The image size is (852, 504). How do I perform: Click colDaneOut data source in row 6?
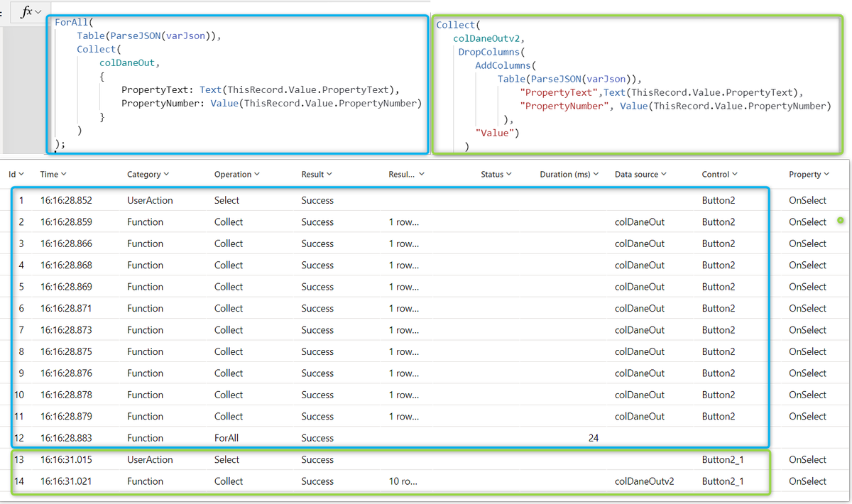(640, 309)
